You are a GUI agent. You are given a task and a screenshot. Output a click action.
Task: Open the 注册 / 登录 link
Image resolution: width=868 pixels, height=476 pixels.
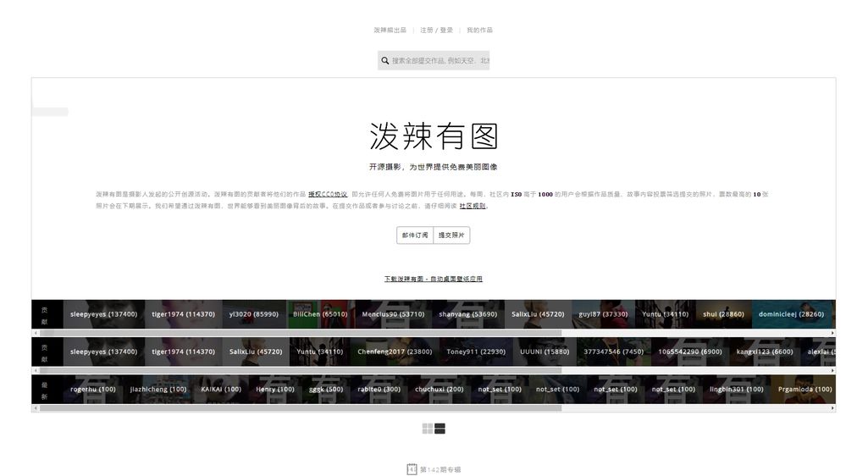click(x=436, y=30)
